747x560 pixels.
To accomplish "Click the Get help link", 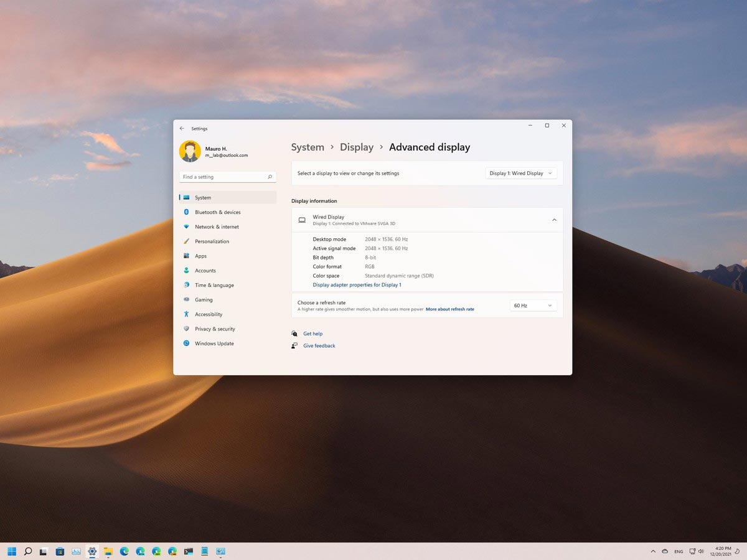I will click(x=312, y=334).
